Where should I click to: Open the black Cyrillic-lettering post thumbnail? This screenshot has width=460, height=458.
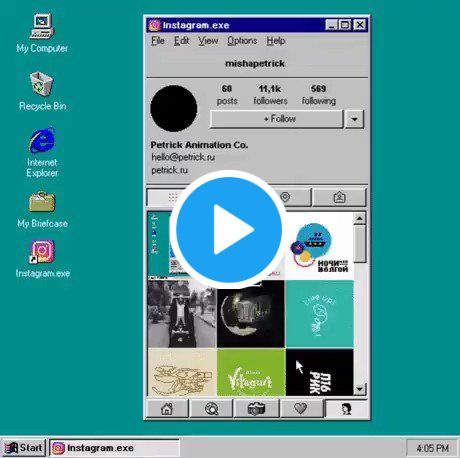pos(319,372)
